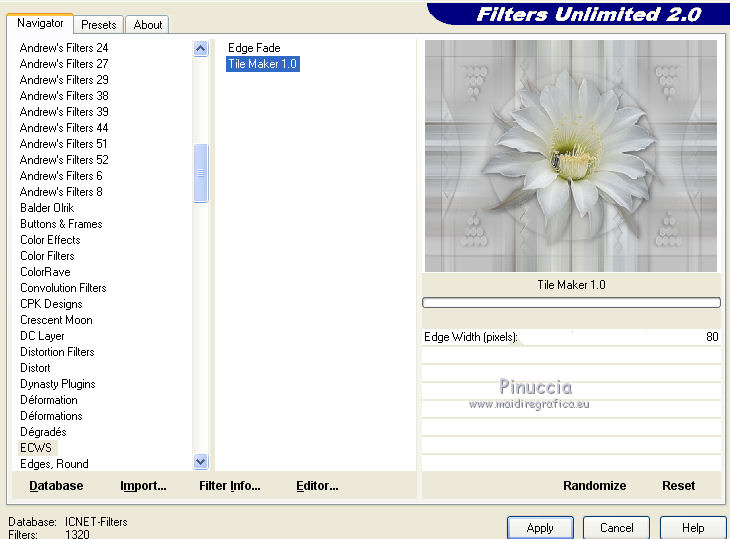Open Filter Info...
The width and height of the screenshot is (730, 539).
(x=230, y=485)
